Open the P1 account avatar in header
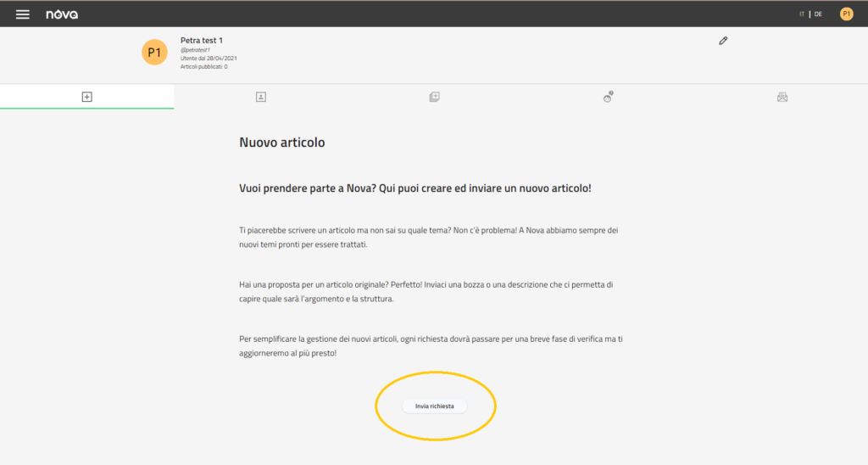 click(x=847, y=14)
